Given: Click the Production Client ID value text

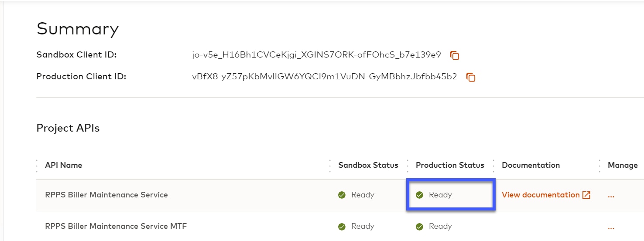Looking at the screenshot, I should (324, 77).
